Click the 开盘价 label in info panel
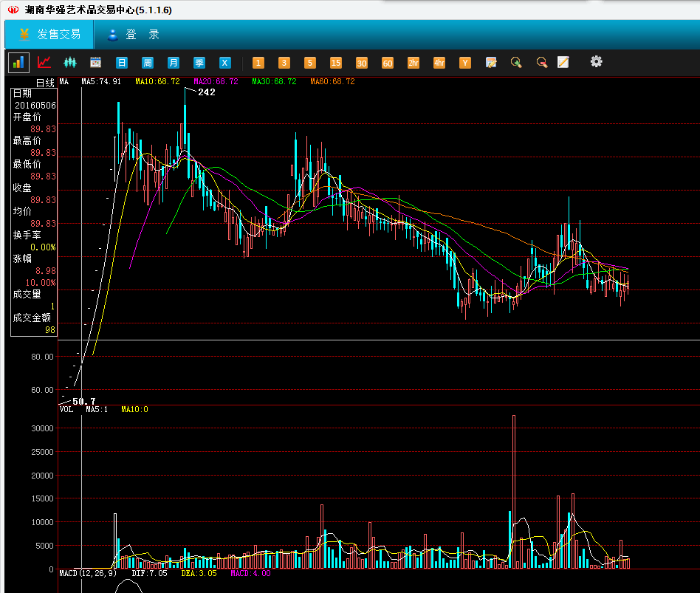 27,117
